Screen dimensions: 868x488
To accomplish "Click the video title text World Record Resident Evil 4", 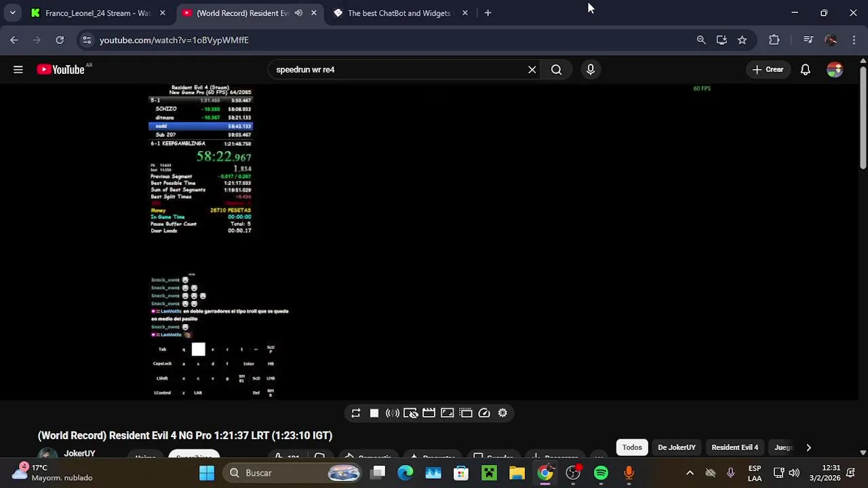I will click(184, 435).
